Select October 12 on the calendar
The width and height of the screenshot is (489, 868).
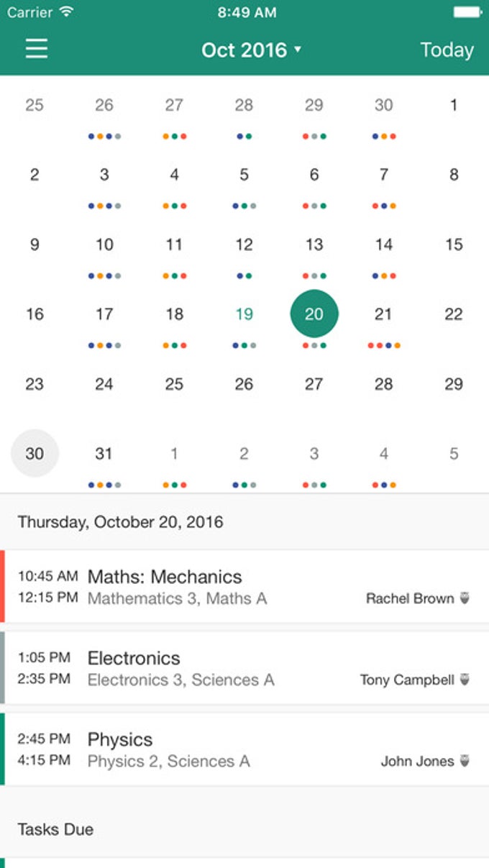244,245
